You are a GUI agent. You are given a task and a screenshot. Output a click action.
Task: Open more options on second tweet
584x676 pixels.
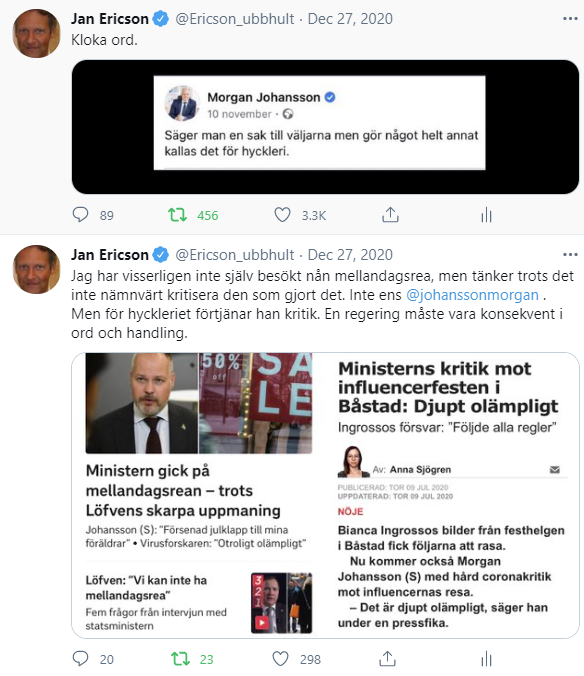pyautogui.click(x=570, y=254)
